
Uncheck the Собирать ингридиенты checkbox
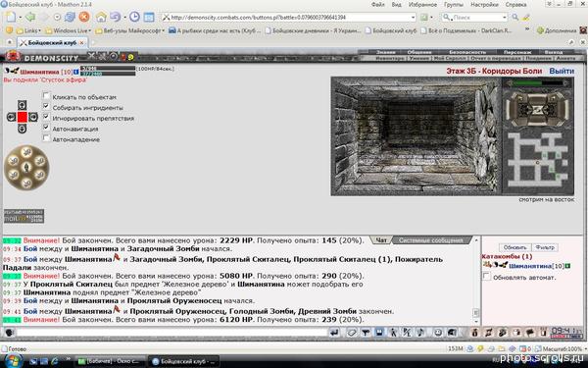pyautogui.click(x=46, y=107)
